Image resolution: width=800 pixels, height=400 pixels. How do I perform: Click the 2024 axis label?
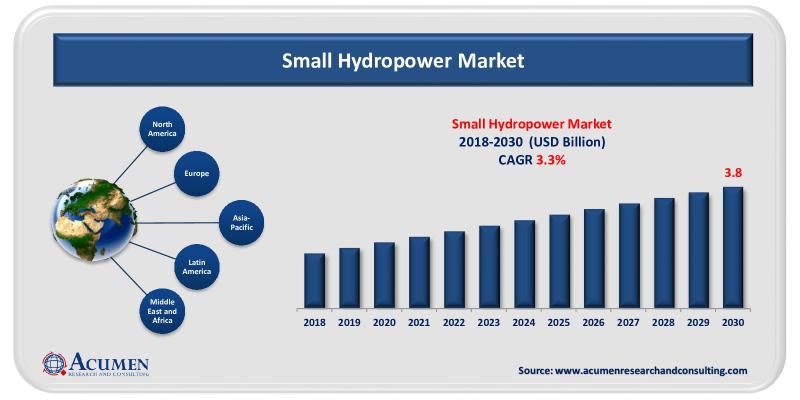tap(524, 323)
